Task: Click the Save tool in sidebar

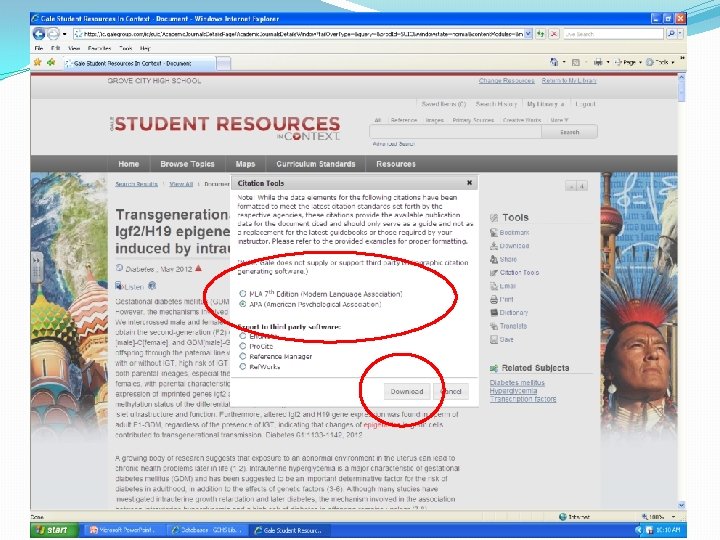Action: 502,340
